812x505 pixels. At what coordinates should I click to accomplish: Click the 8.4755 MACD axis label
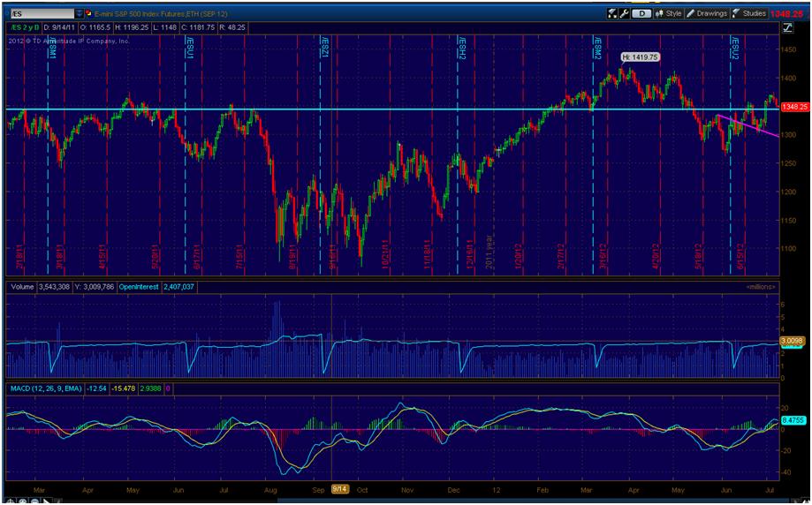795,420
